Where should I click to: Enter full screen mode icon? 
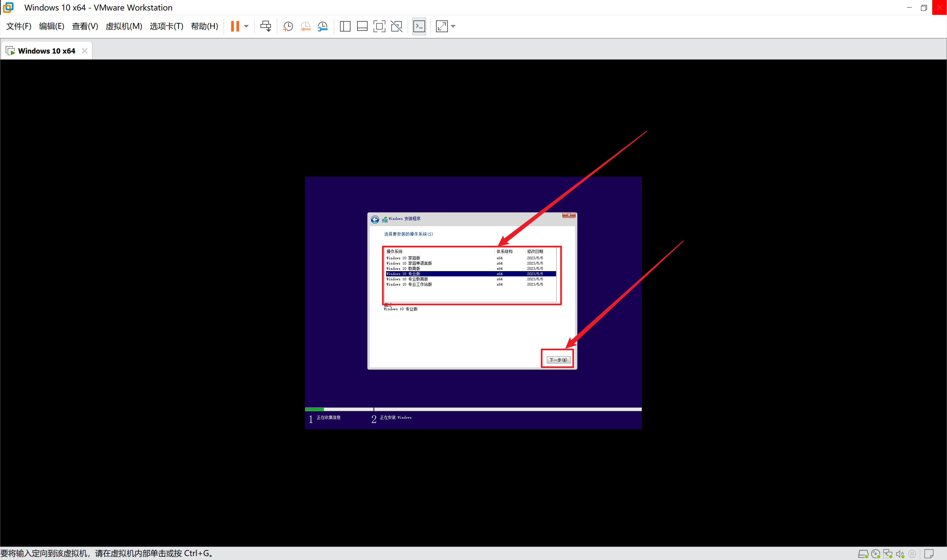tap(379, 26)
